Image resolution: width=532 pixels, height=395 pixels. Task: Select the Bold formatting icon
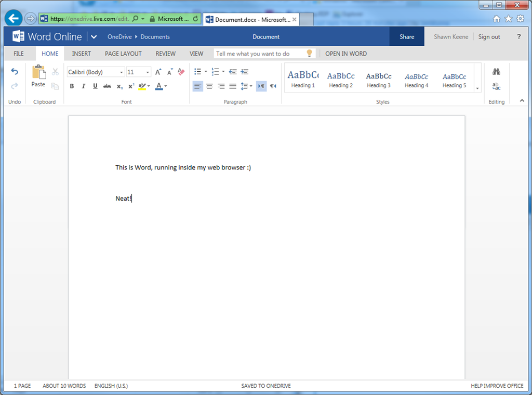[x=72, y=86]
